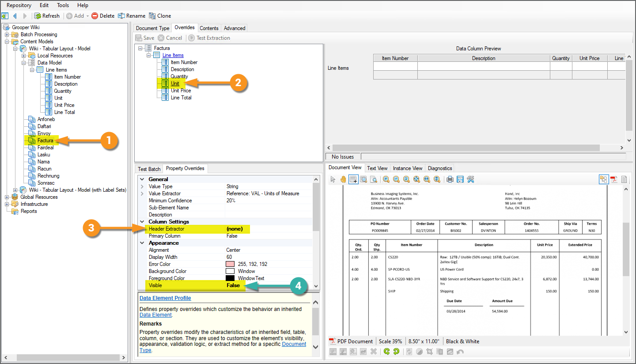
Task: Click the Error Color swatch
Action: pyautogui.click(x=230, y=264)
